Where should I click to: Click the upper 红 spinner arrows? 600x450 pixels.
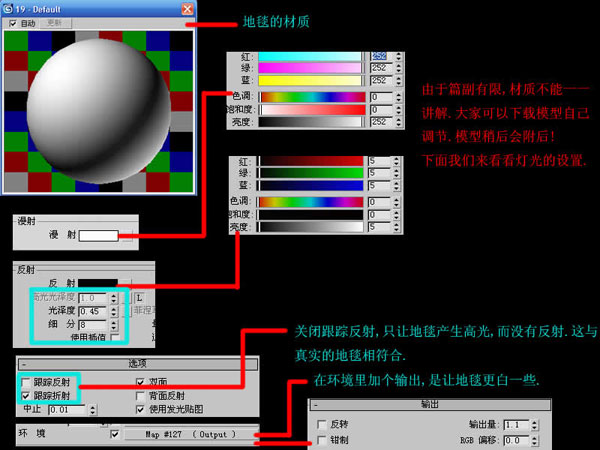click(399, 56)
